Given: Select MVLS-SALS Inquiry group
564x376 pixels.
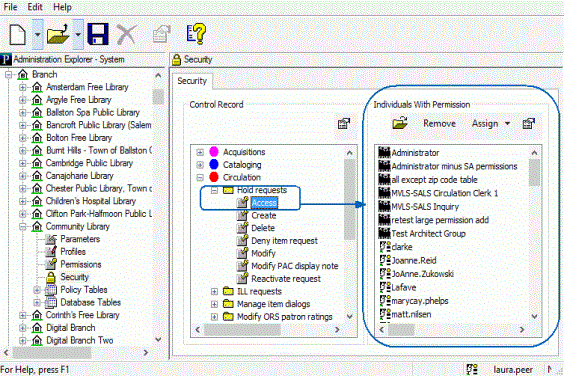Looking at the screenshot, I should (425, 207).
